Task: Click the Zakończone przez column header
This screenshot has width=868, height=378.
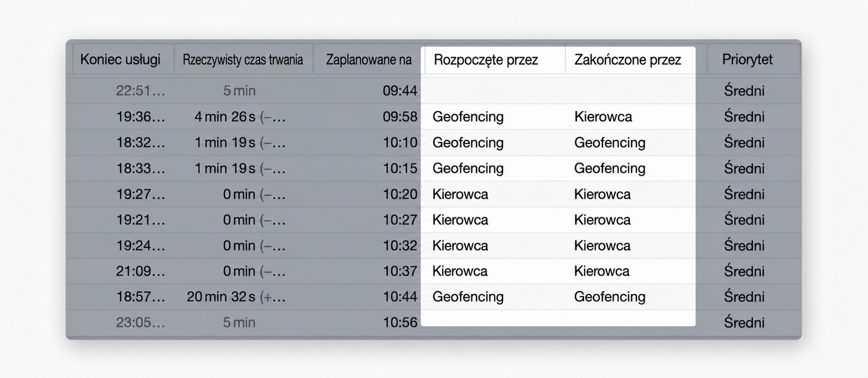Action: pos(628,59)
